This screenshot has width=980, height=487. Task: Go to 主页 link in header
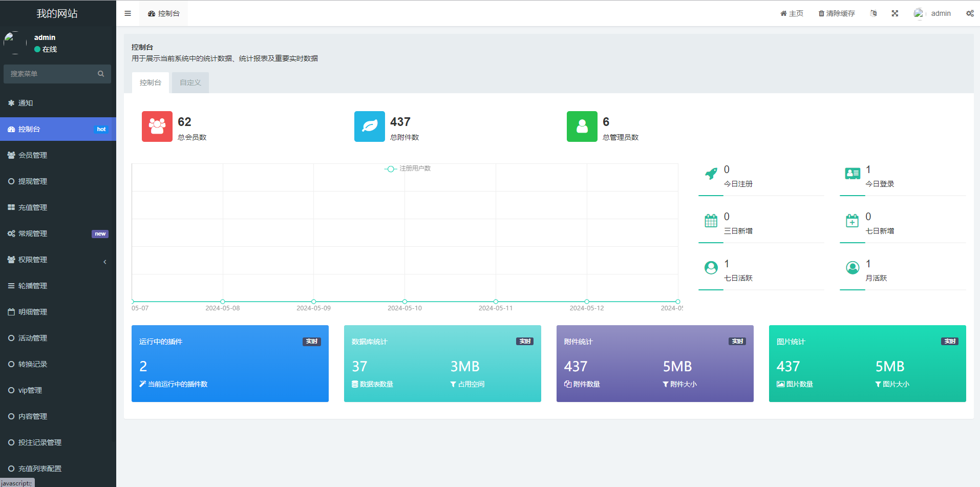(x=792, y=13)
